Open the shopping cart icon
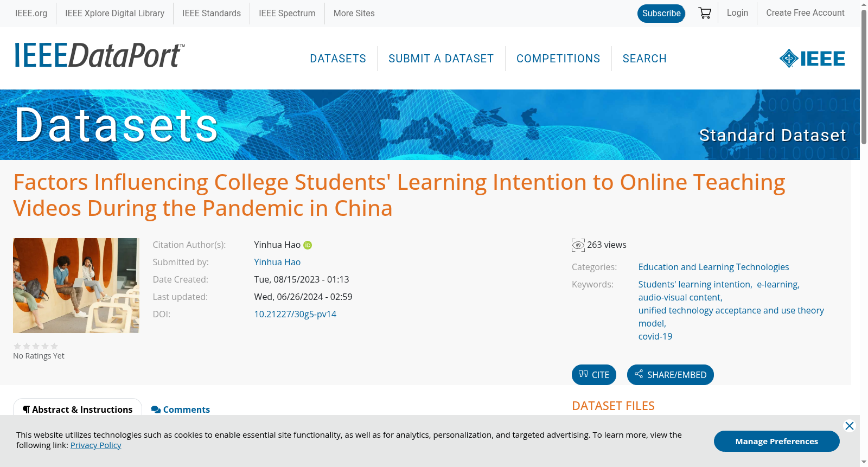The height and width of the screenshot is (467, 868). (x=705, y=13)
